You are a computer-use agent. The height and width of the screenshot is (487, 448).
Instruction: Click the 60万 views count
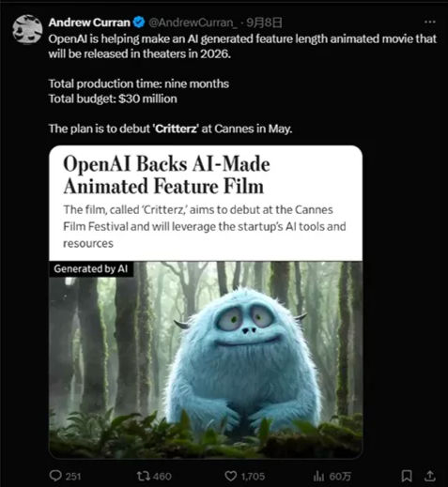pyautogui.click(x=340, y=477)
